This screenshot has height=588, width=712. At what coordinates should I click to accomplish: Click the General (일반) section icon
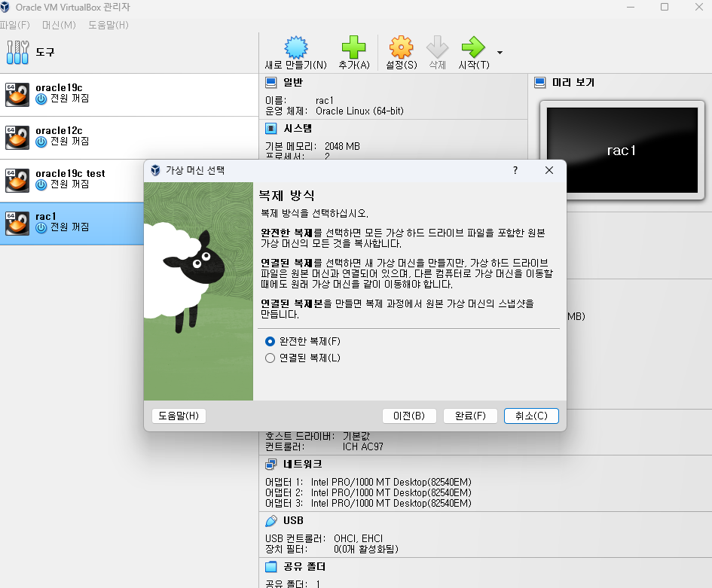click(271, 82)
